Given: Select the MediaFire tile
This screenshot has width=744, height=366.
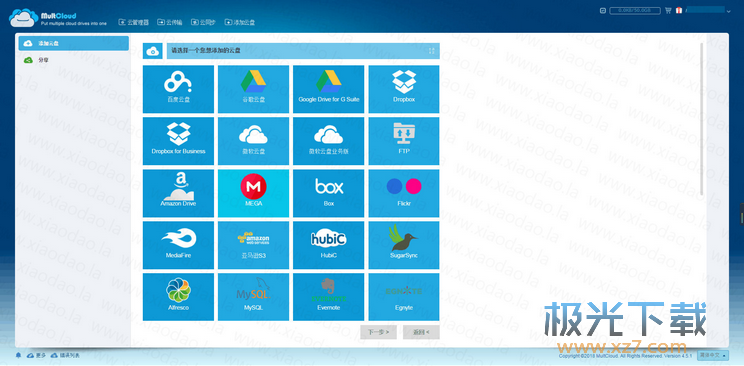Looking at the screenshot, I should click(178, 245).
